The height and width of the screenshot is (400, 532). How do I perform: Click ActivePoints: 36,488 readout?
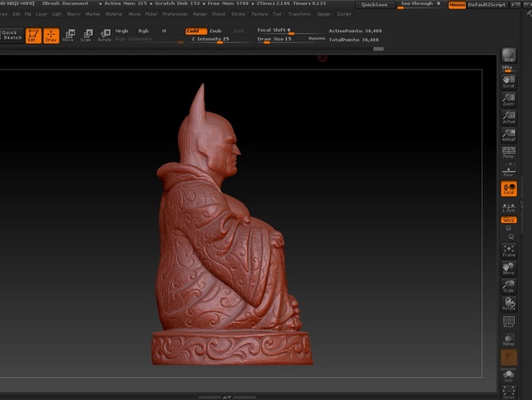(x=355, y=31)
